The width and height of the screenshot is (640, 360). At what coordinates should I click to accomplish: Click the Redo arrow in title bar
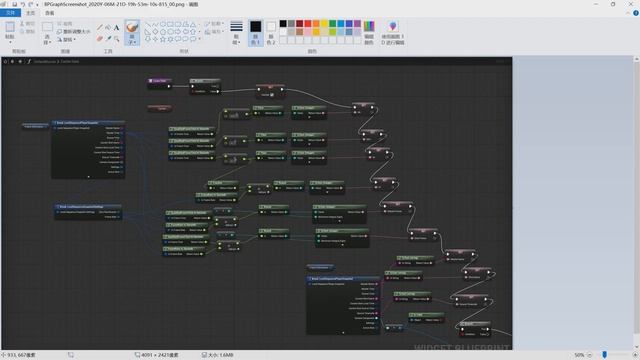[x=31, y=4]
